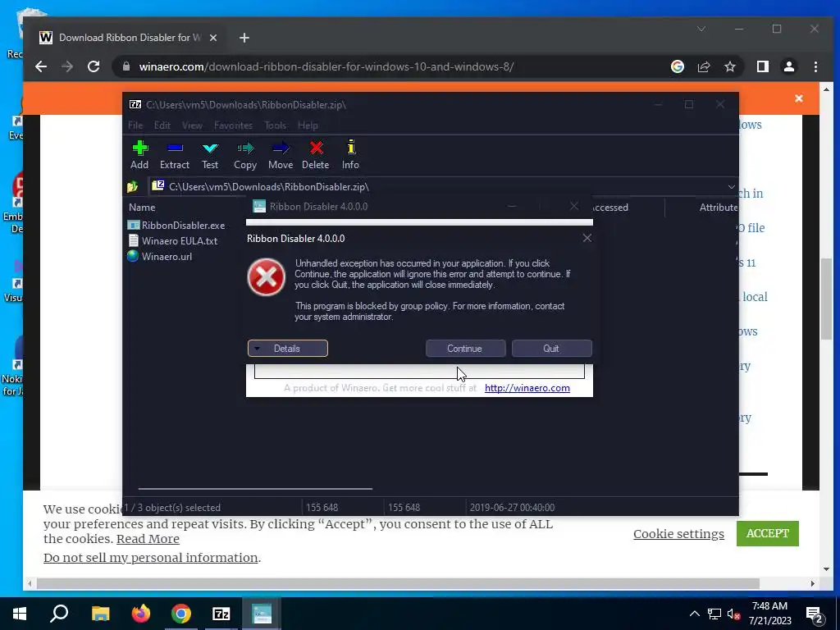
Task: Open the 7-Zip Favorites menu
Action: (233, 126)
